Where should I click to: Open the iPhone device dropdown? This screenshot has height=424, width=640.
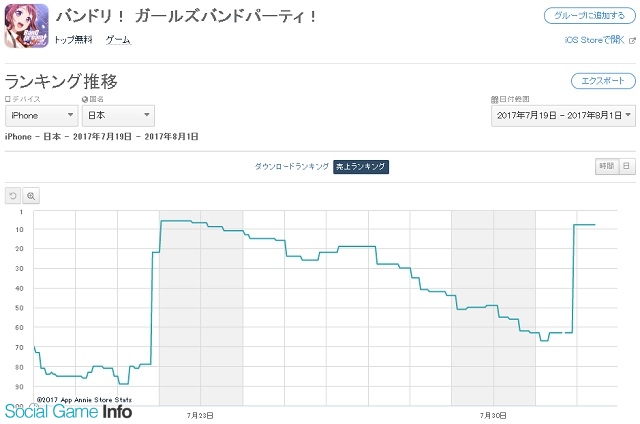pyautogui.click(x=42, y=115)
